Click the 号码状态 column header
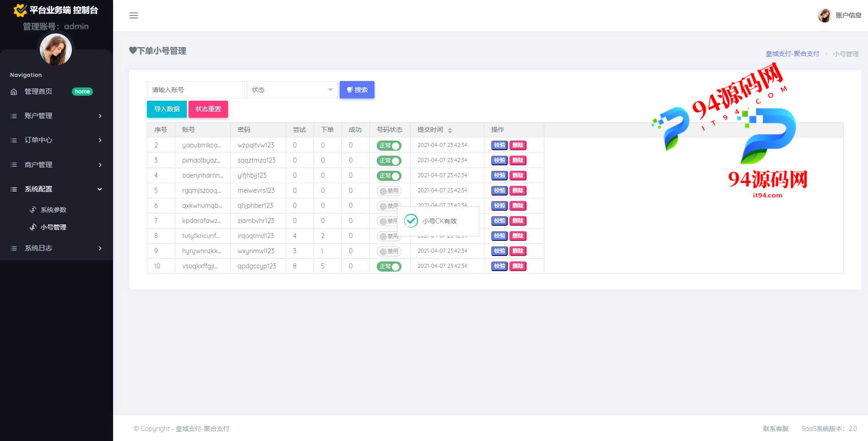The image size is (868, 441). (390, 130)
